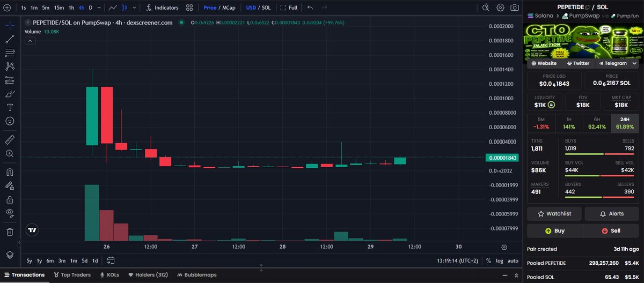Open the Bubblemaps tab

click(x=197, y=274)
